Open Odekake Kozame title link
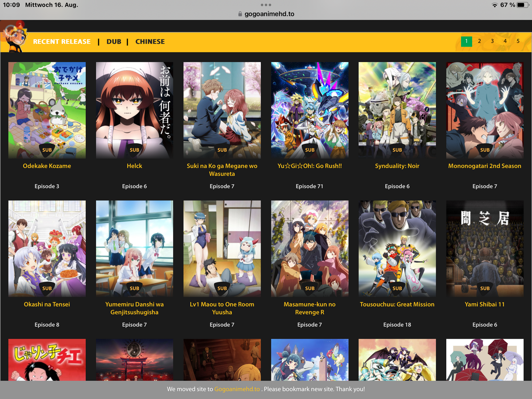Viewport: 532px width, 399px height. click(47, 166)
